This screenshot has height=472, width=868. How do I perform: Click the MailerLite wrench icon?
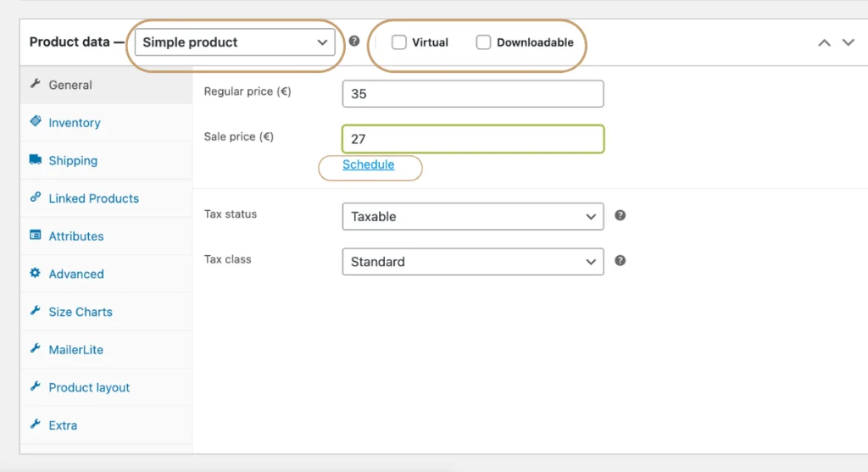(x=36, y=348)
